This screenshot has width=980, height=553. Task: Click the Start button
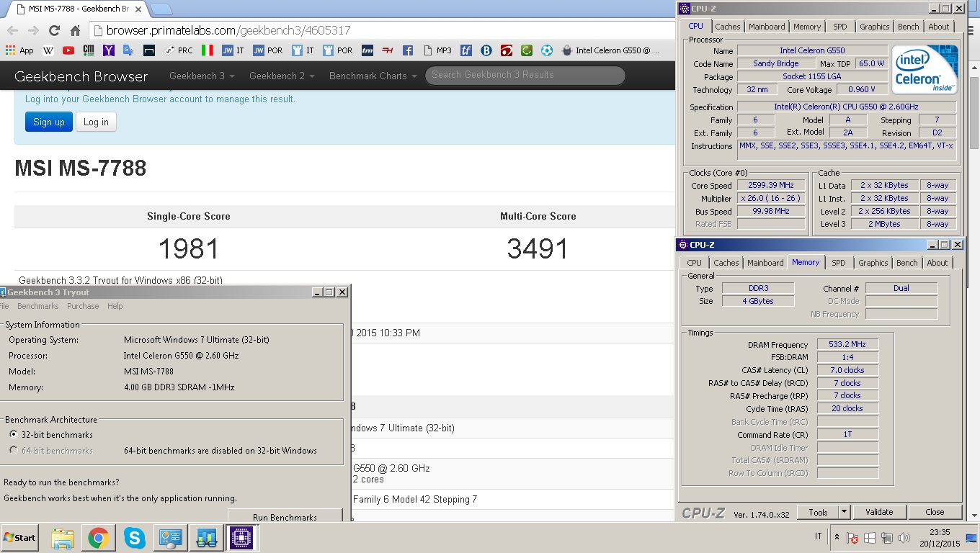[19, 538]
